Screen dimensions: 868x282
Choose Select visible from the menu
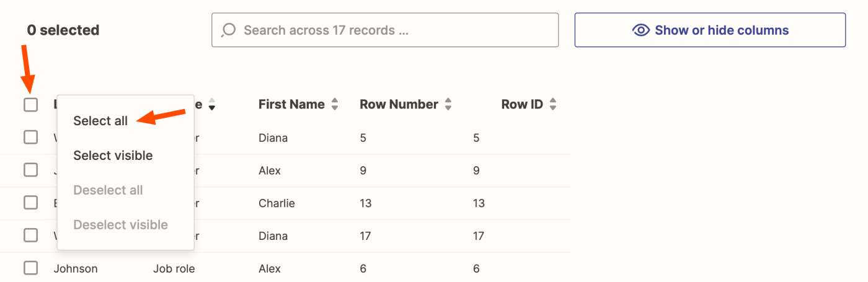click(113, 156)
